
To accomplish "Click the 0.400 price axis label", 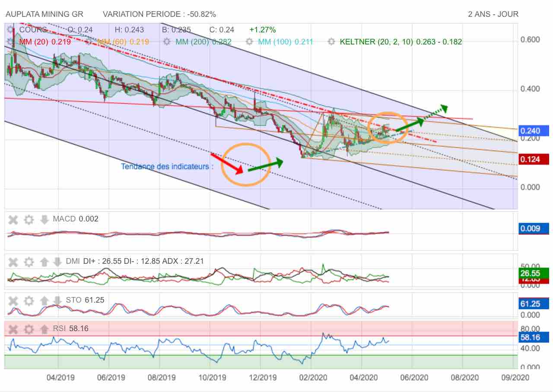I will (530, 89).
